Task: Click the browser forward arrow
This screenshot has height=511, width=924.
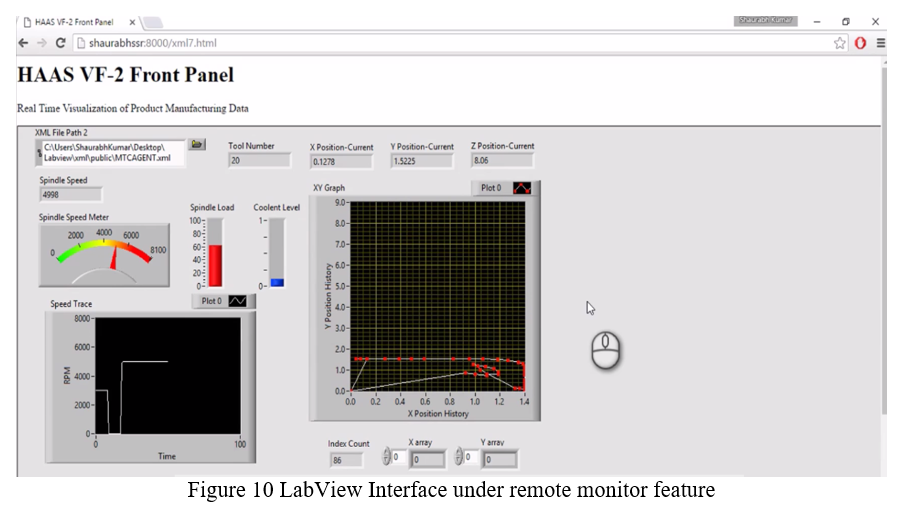Action: coord(41,43)
